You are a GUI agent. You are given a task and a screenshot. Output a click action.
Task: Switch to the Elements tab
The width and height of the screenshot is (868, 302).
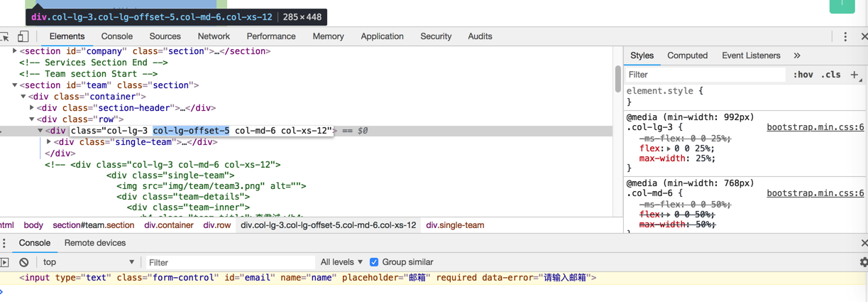pyautogui.click(x=67, y=36)
